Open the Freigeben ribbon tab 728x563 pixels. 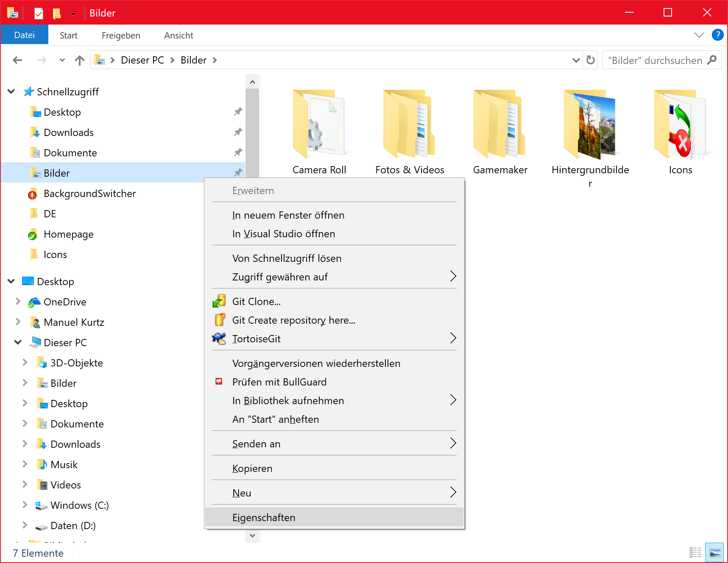(x=121, y=36)
